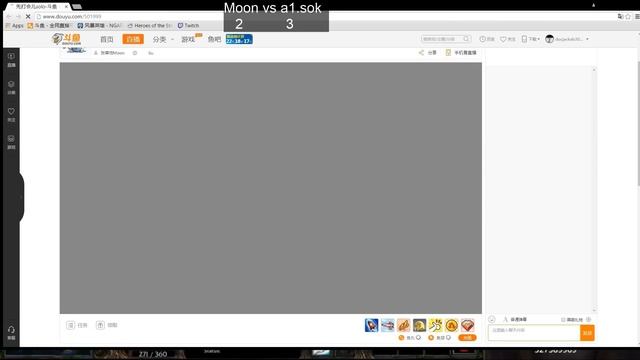The height and width of the screenshot is (360, 640).
Task: Click the search magnifier in site search box
Action: coord(466,39)
